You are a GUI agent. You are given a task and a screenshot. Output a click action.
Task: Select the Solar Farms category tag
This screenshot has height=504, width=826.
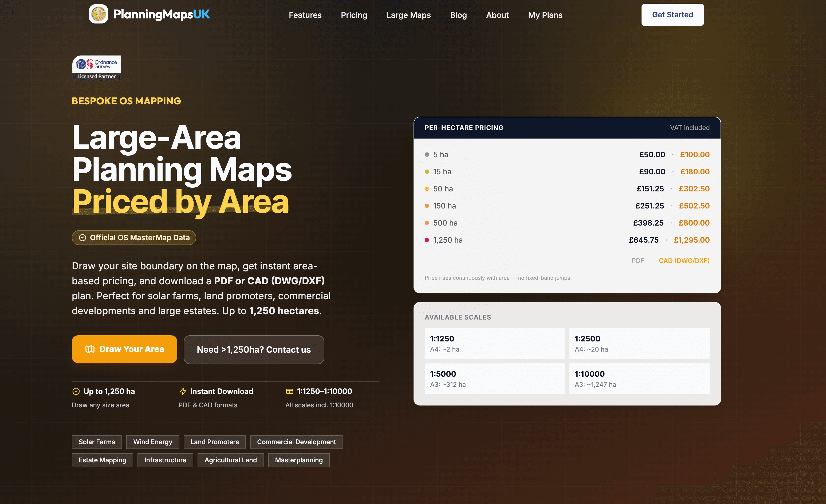tap(97, 442)
